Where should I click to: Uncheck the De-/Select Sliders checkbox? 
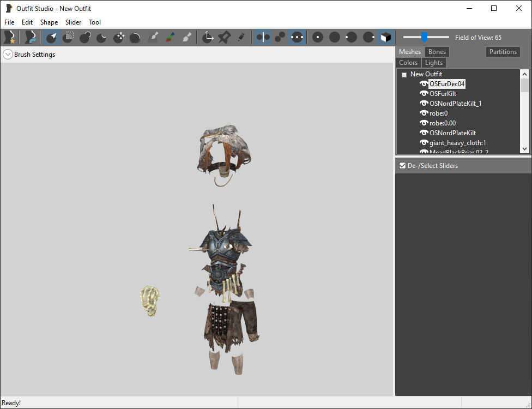click(402, 166)
